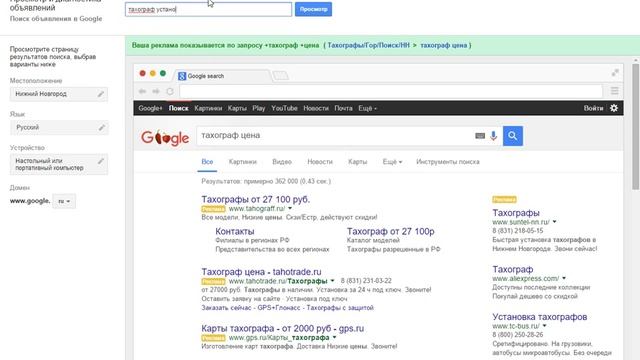Image resolution: width=640 pixels, height=360 pixels.
Task: Click the blue Google search magnifier button
Action: [x=513, y=136]
